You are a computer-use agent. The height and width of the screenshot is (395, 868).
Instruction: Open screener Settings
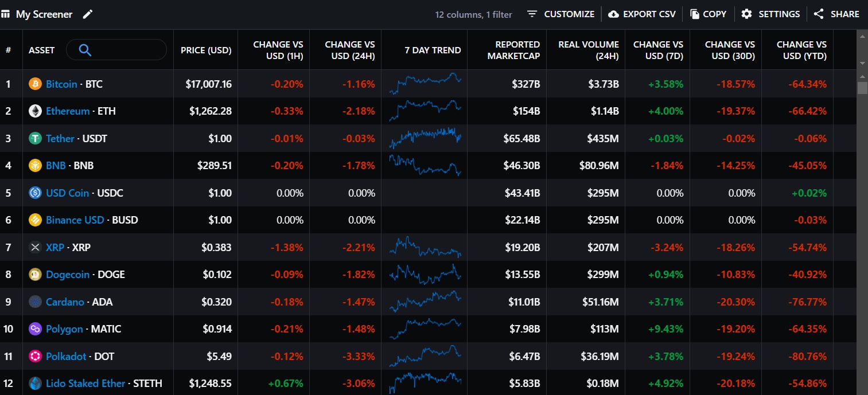(x=770, y=14)
